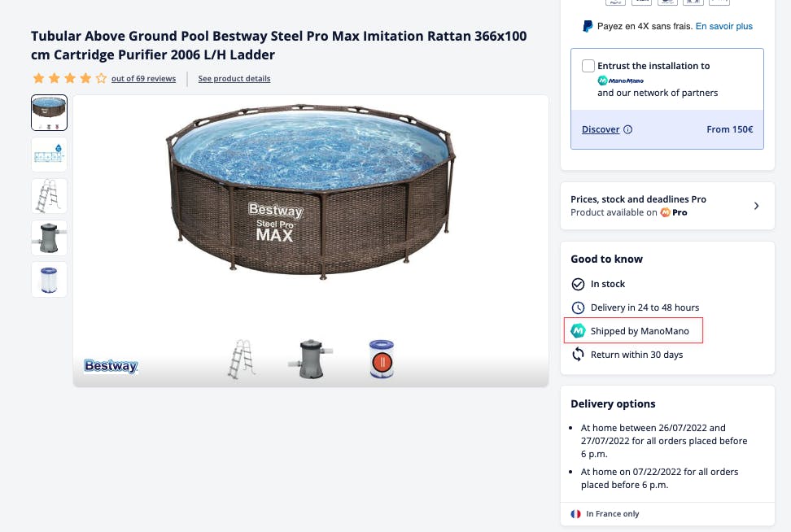Viewport: 791px width, 532px height.
Task: Expand Prices, stock and deadlines Pro chevron
Action: [756, 206]
